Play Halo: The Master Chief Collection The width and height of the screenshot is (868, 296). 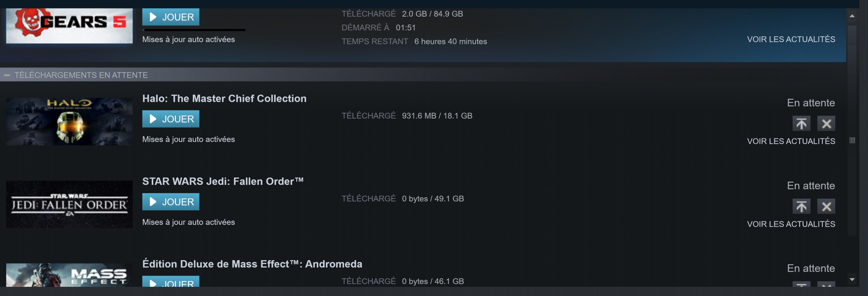[x=170, y=119]
